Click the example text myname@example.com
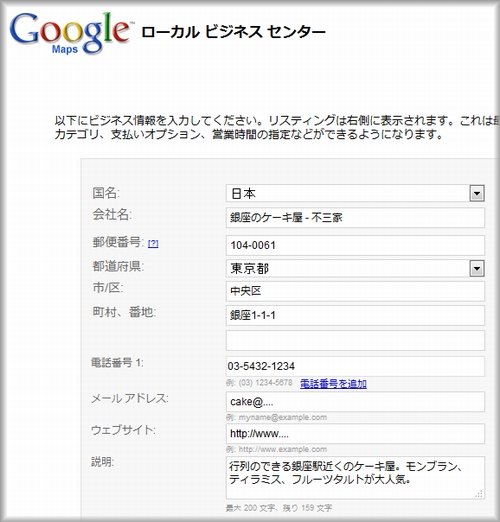The width and height of the screenshot is (500, 522). (283, 417)
